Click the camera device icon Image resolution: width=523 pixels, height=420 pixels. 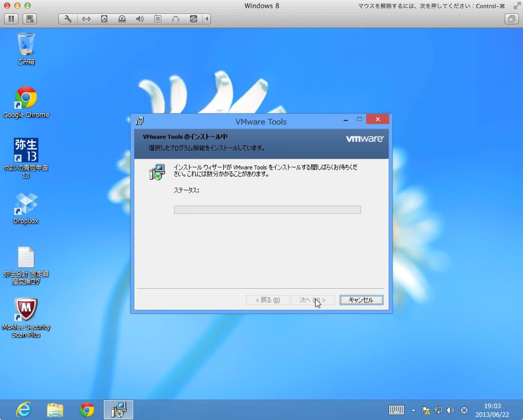point(158,19)
